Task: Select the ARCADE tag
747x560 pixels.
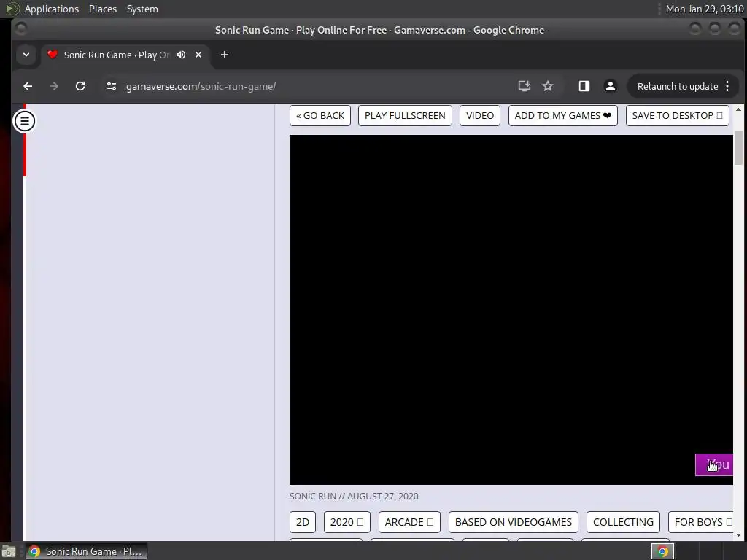Action: pyautogui.click(x=409, y=522)
